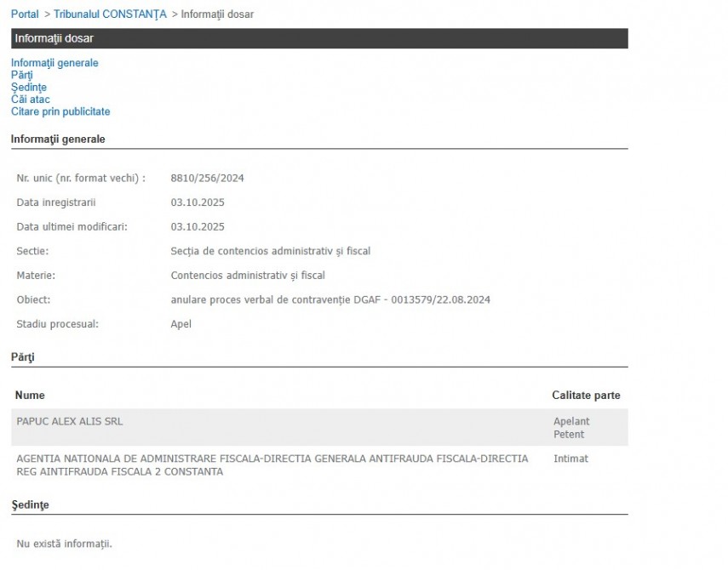Click the date value beside Data ultimei modificari
The width and height of the screenshot is (728, 570).
tap(198, 227)
